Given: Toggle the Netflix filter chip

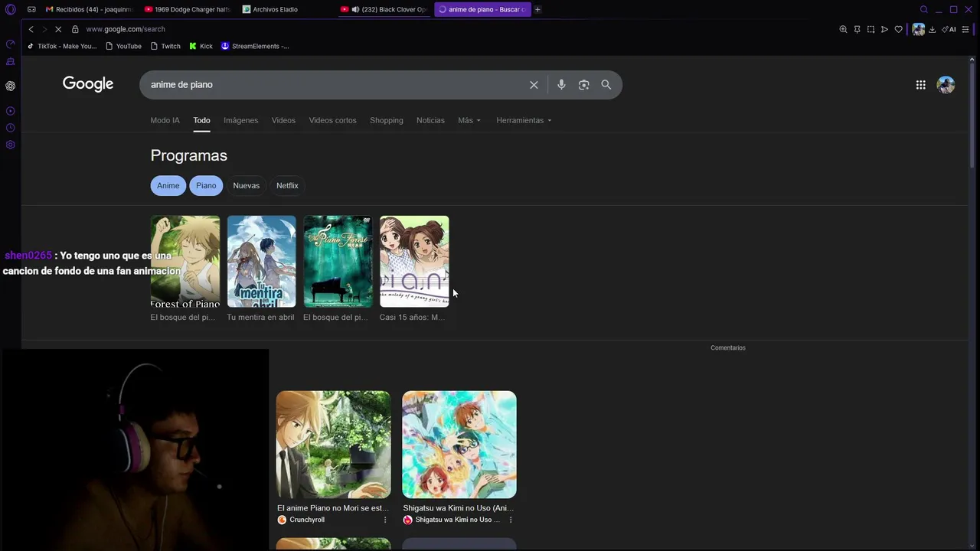Looking at the screenshot, I should (x=287, y=185).
